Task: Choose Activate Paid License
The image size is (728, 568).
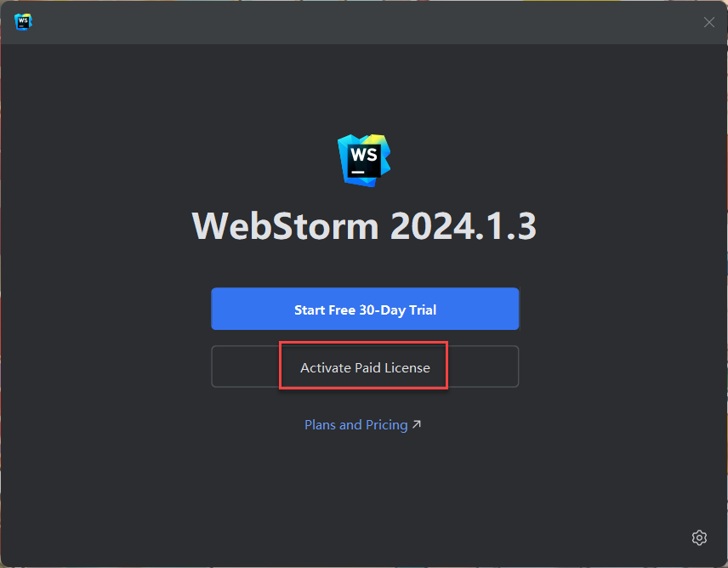Action: coord(365,366)
